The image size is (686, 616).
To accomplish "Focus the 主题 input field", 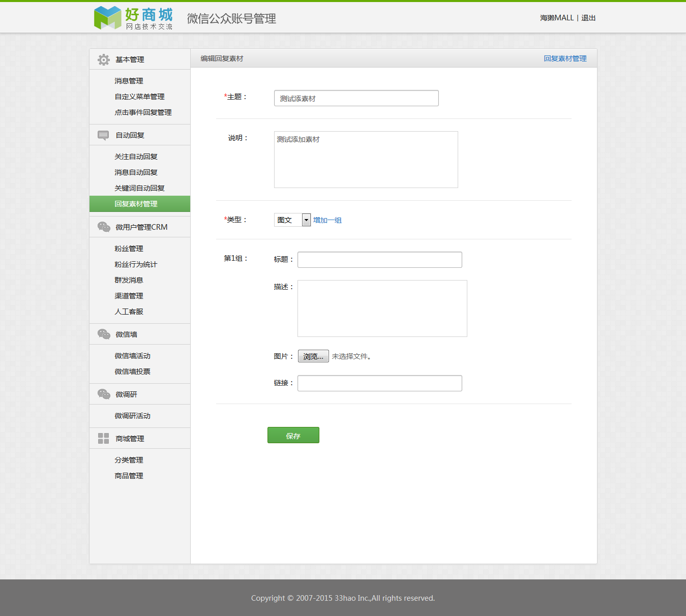I will (x=356, y=98).
